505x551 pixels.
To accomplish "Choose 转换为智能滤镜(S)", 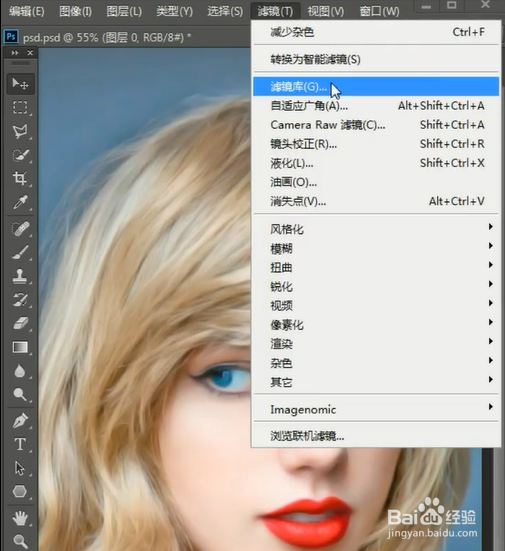I will pyautogui.click(x=376, y=59).
